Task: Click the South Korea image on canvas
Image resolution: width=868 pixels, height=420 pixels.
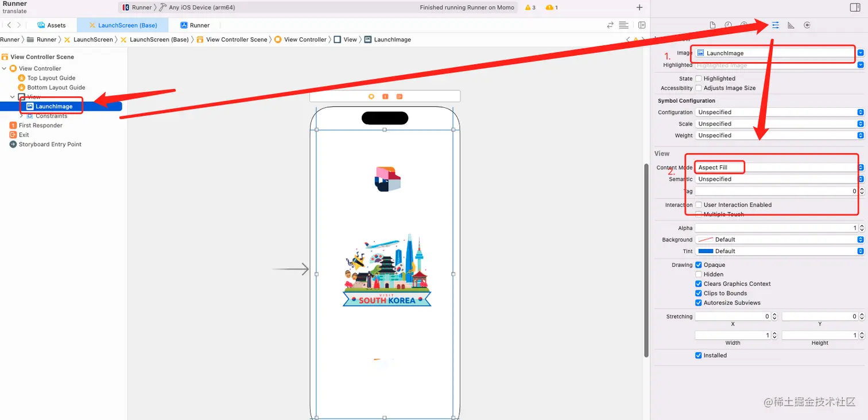Action: 387,270
